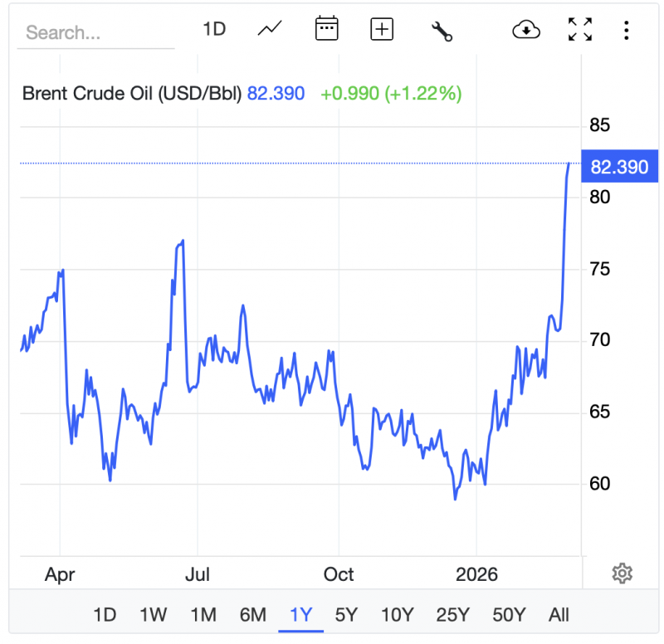The height and width of the screenshot is (644, 664).
Task: Open the three-dot more options menu
Action: click(627, 30)
